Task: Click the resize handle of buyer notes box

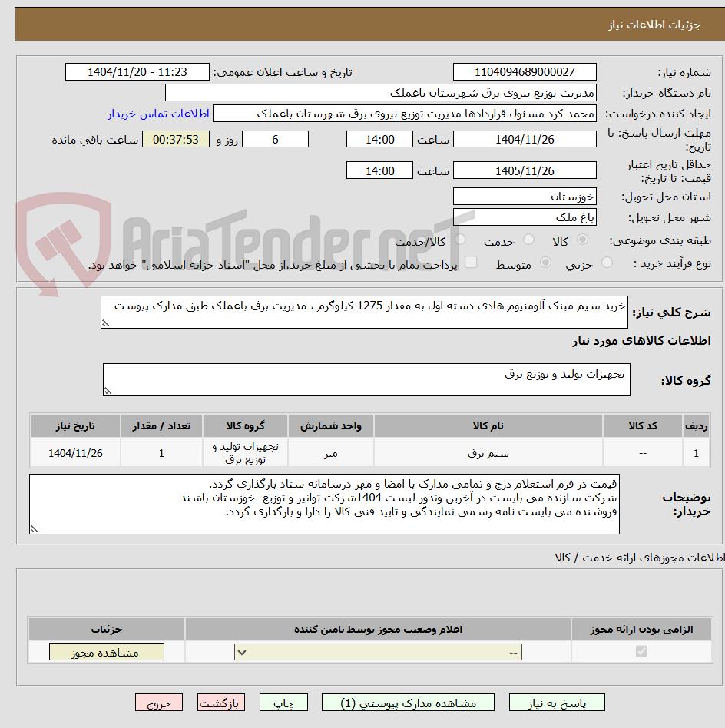Action: pos(34,529)
